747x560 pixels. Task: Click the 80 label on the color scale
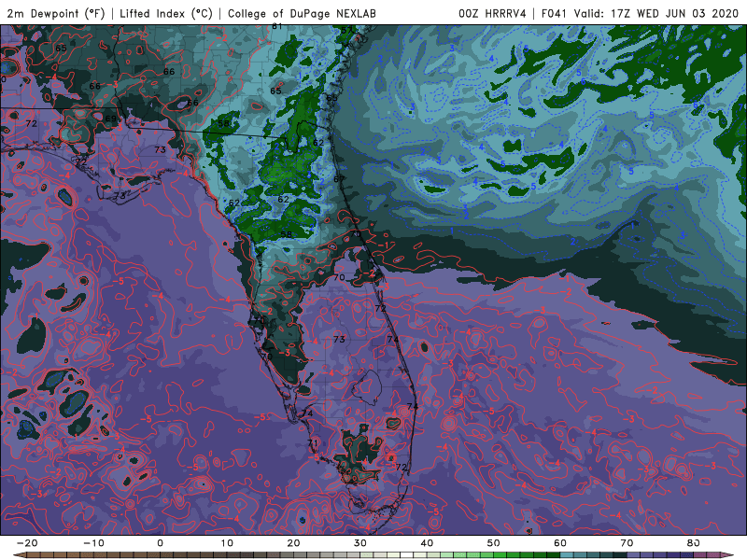694,543
